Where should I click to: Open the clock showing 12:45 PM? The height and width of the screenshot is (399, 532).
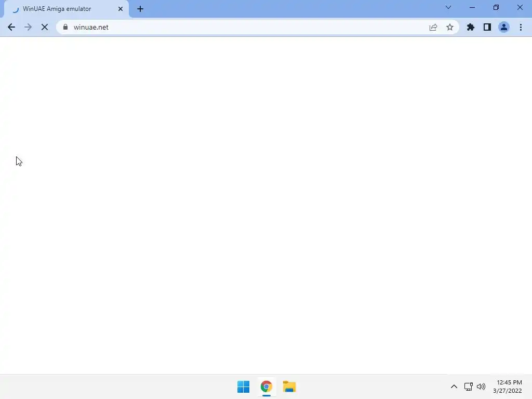tap(508, 387)
